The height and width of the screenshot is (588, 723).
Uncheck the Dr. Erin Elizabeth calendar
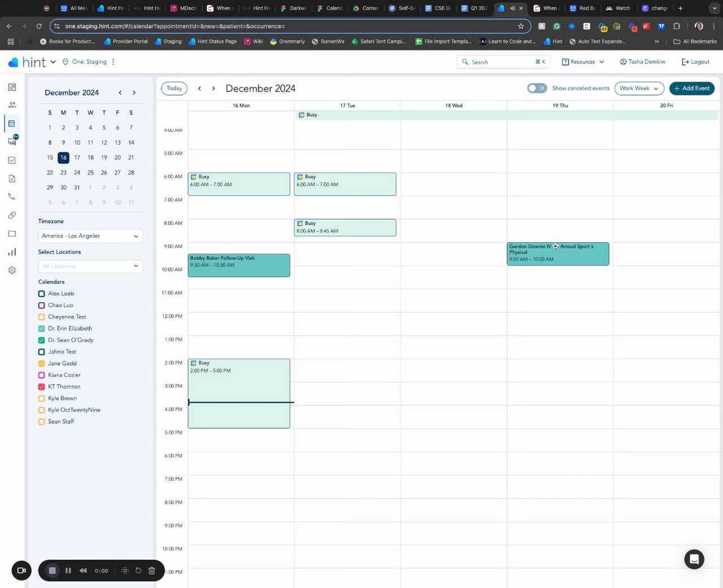click(41, 328)
